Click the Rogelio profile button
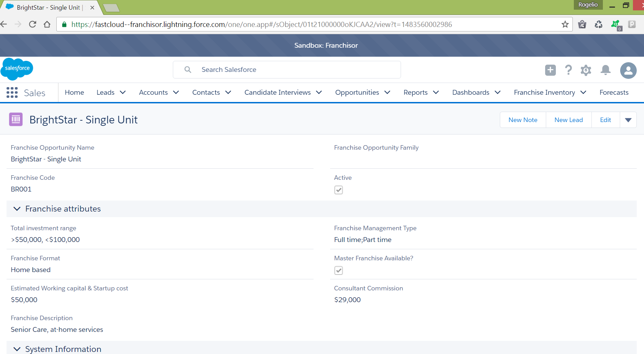The height and width of the screenshot is (354, 644). [x=588, y=4]
